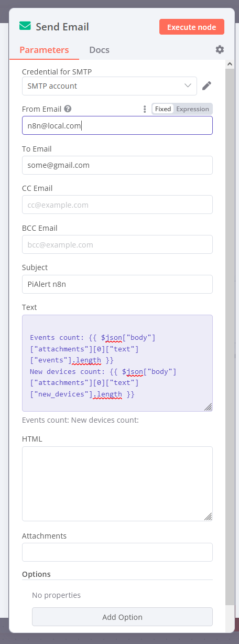Edit SMTP credential with pencil icon
The width and height of the screenshot is (239, 644).
pos(207,85)
